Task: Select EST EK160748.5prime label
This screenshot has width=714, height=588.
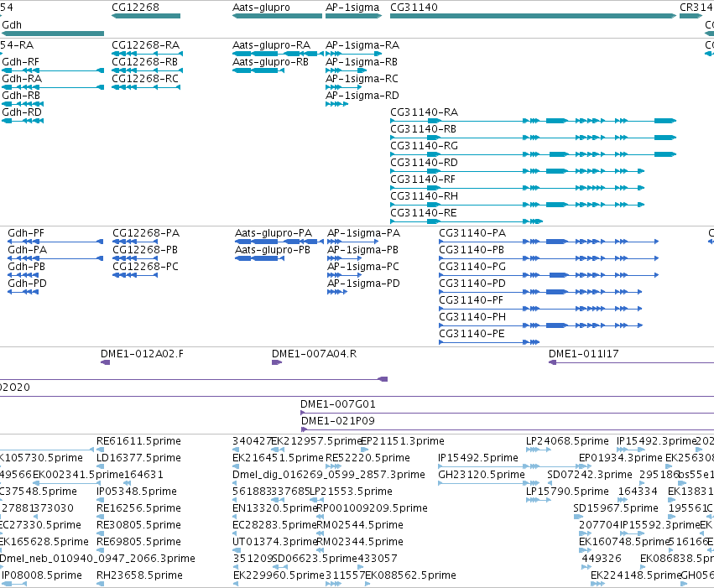Action: coord(625,542)
